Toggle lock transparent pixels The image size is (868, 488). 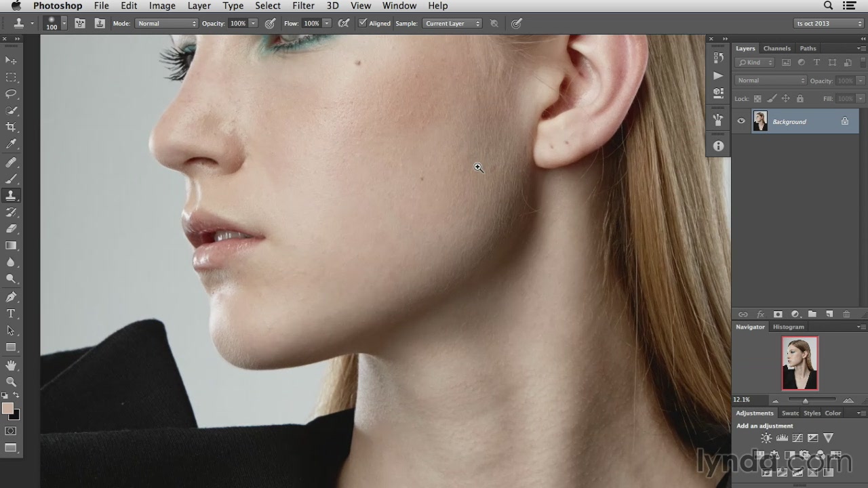(757, 99)
